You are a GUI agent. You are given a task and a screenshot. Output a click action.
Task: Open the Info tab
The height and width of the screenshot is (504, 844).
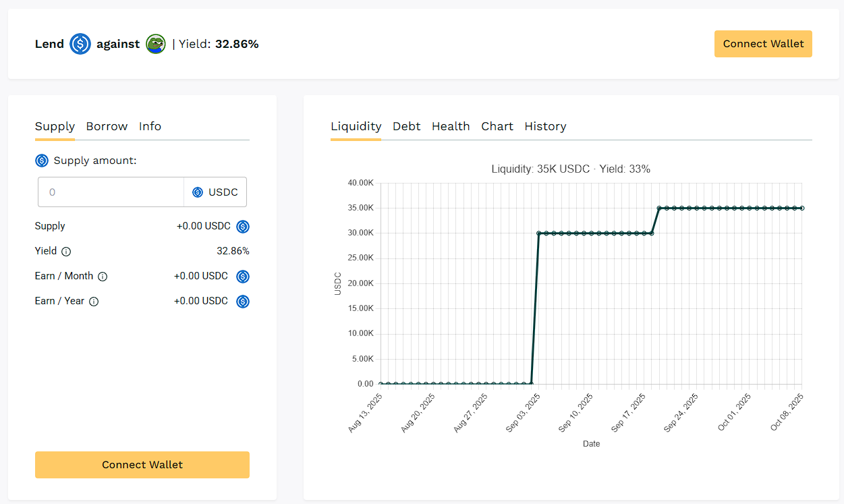pyautogui.click(x=150, y=126)
